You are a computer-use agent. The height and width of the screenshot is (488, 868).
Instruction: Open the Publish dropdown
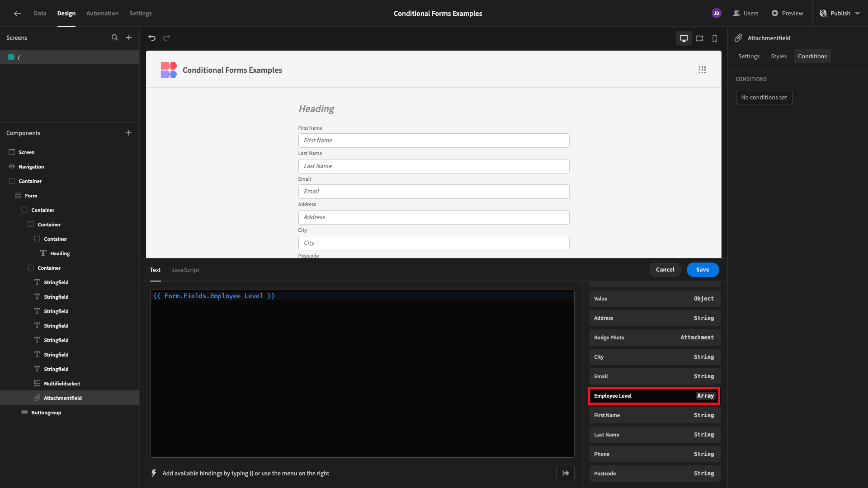tap(840, 14)
